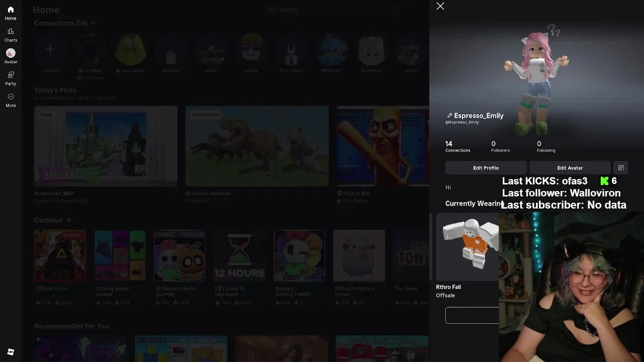Viewport: 644px width, 362px height.
Task: Click the Edit Profile button
Action: 486,168
